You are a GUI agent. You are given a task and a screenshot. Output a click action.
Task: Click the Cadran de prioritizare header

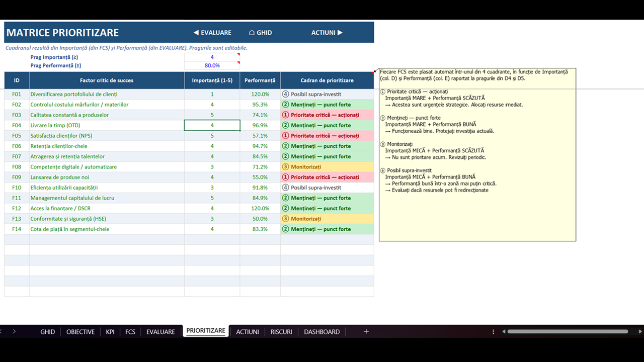[327, 80]
